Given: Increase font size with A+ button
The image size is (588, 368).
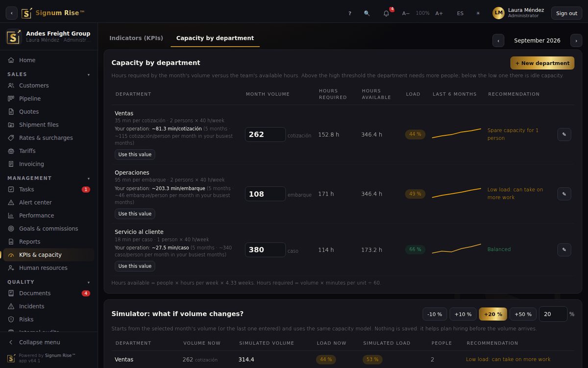Looking at the screenshot, I should [439, 13].
